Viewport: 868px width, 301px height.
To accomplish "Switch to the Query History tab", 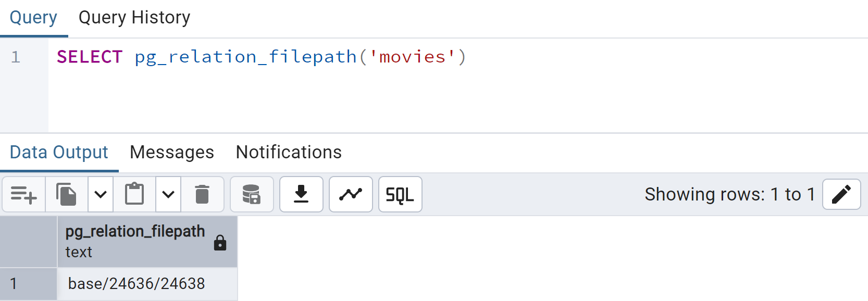I will tap(134, 18).
